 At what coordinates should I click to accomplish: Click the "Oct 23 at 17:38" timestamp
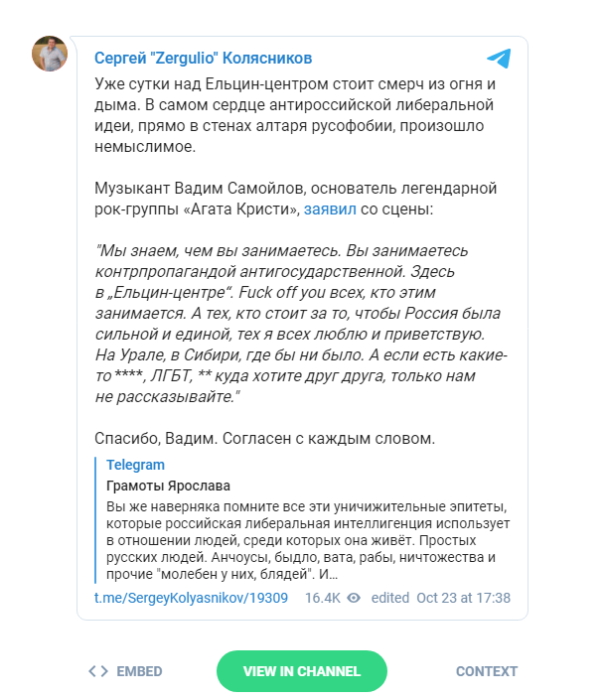(x=463, y=598)
